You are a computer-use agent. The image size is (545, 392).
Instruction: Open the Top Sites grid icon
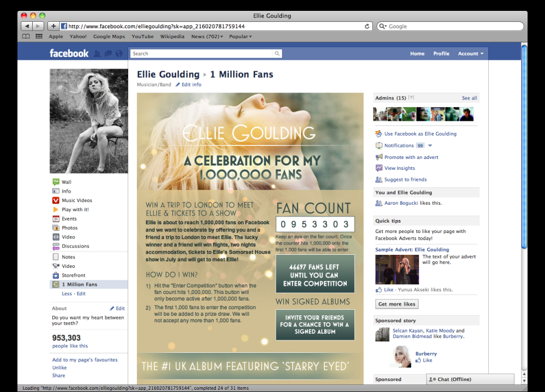point(39,36)
